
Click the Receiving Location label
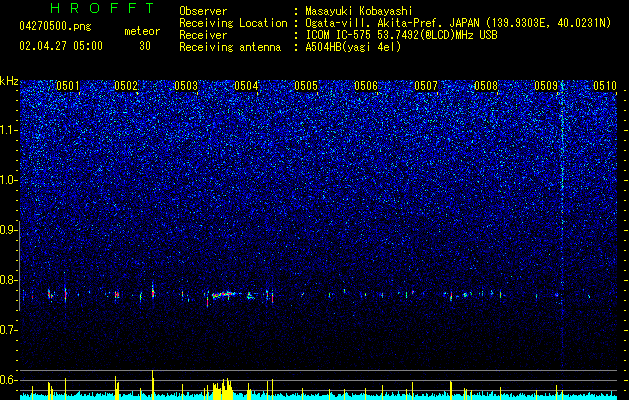point(233,23)
